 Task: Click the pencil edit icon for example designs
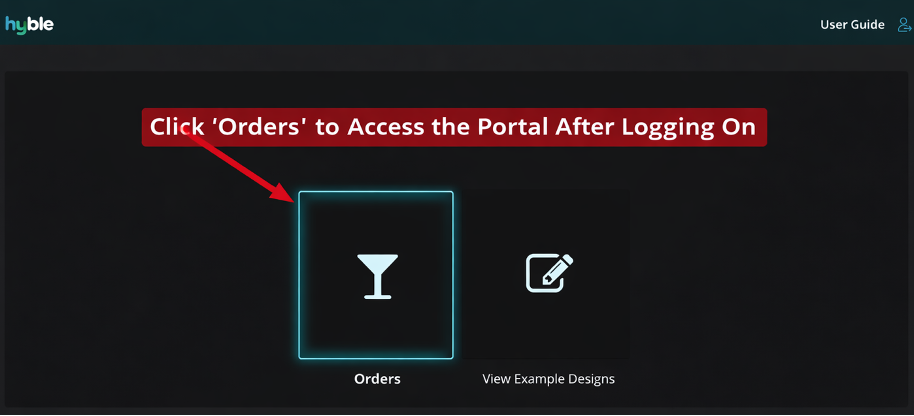point(550,273)
